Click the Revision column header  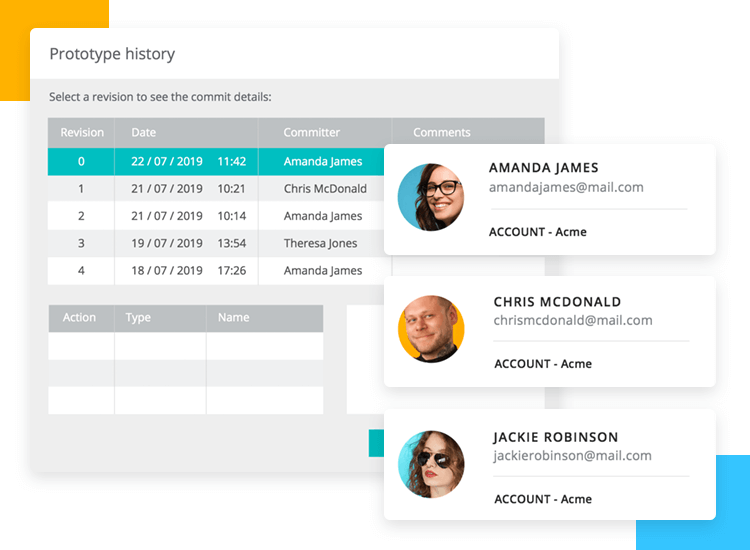click(x=82, y=132)
